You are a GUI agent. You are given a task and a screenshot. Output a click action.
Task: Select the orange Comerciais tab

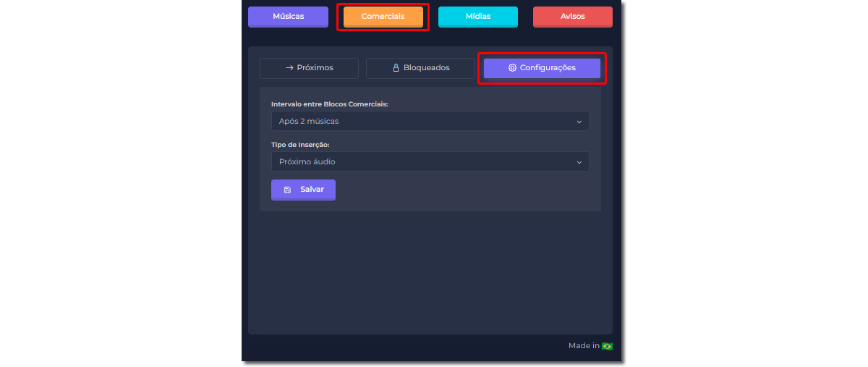(383, 17)
